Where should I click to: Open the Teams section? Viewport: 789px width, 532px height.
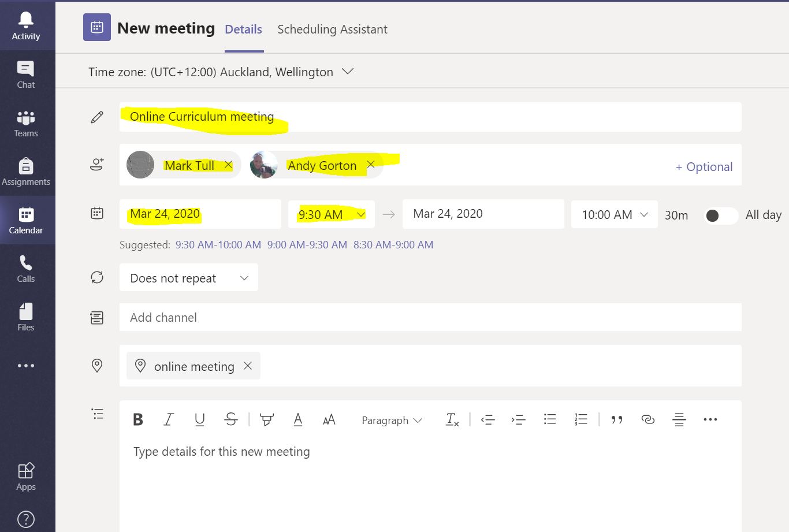(x=25, y=122)
